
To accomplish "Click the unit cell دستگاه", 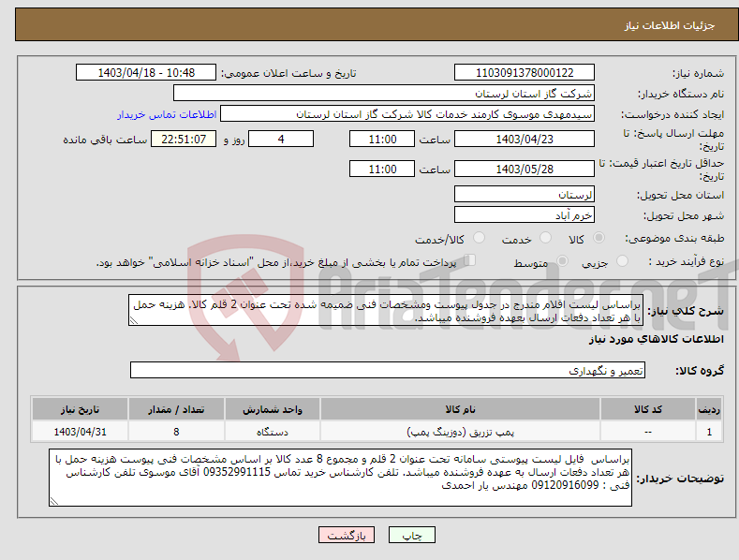I will tap(273, 432).
